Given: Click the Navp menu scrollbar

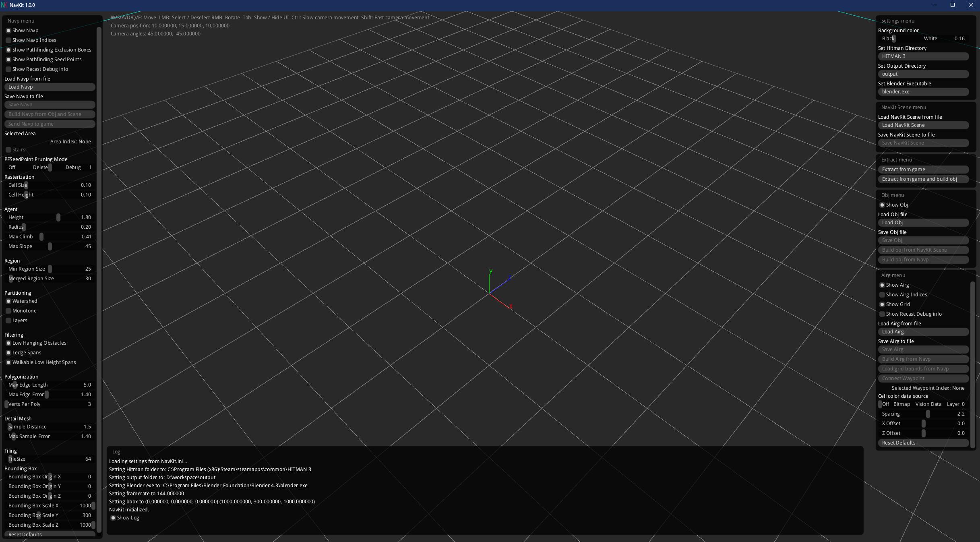Looking at the screenshot, I should click(x=99, y=280).
